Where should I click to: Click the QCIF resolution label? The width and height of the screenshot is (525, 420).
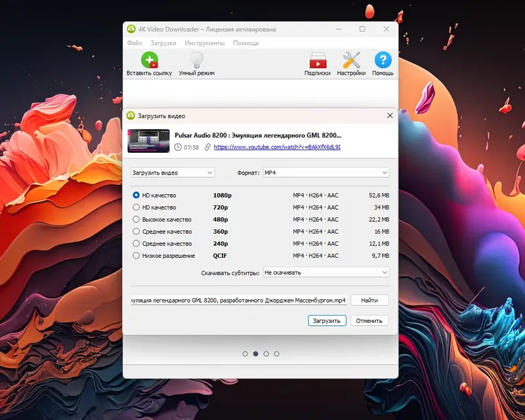click(220, 255)
